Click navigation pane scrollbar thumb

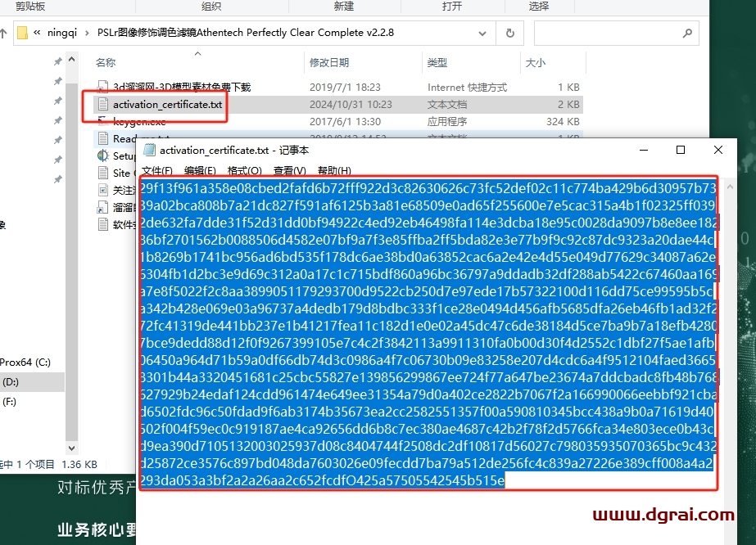click(71, 260)
